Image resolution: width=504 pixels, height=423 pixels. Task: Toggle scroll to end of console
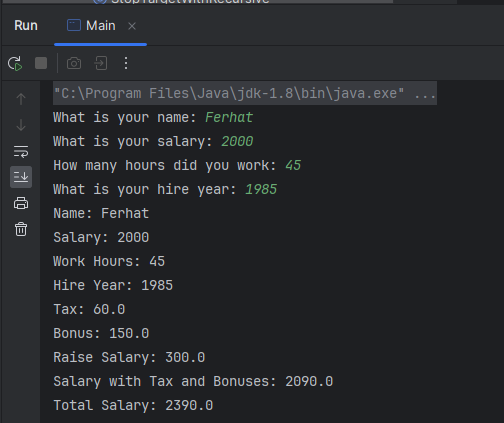point(21,177)
